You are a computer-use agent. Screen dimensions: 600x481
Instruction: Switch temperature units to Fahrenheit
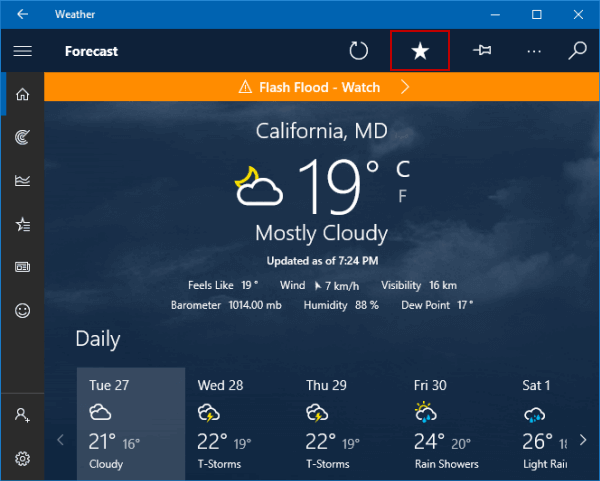402,196
